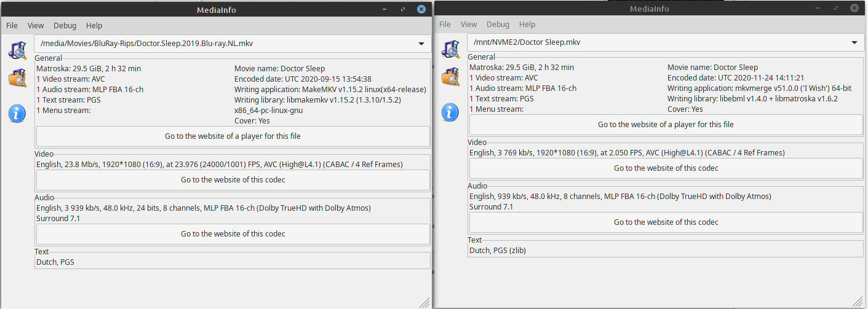
Task: Click the blue About info icon in the Blu-ray.NL.mkv window
Action: [x=17, y=113]
